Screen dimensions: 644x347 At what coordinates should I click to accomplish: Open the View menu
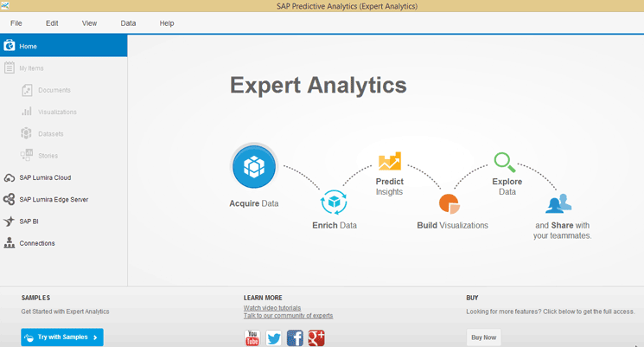[89, 23]
